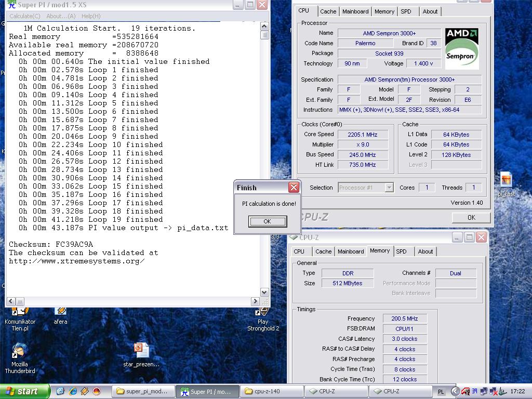Viewport: 532px width, 399px height.
Task: Switch to SPD tab in lower CPU-Z
Action: click(x=401, y=251)
